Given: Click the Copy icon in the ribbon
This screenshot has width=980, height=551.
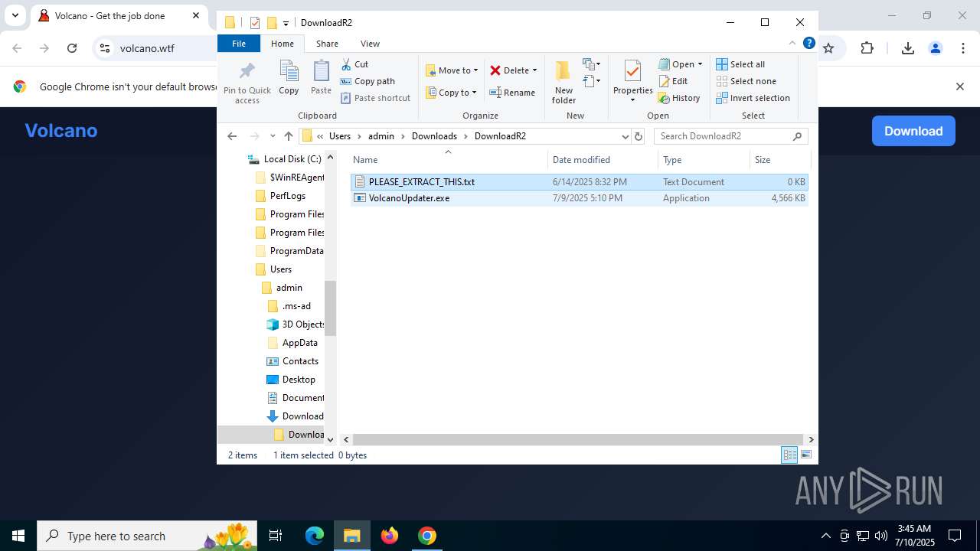Looking at the screenshot, I should [x=289, y=78].
